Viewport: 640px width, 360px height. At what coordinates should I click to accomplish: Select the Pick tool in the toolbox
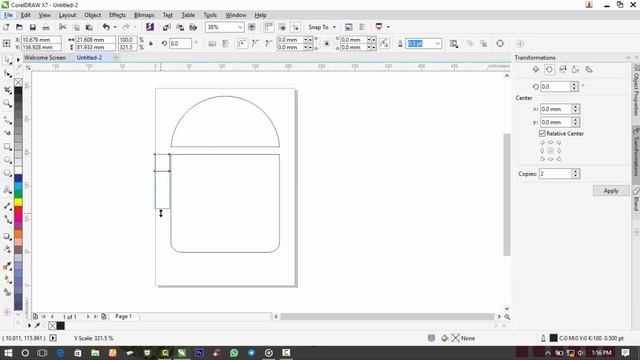(x=7, y=60)
